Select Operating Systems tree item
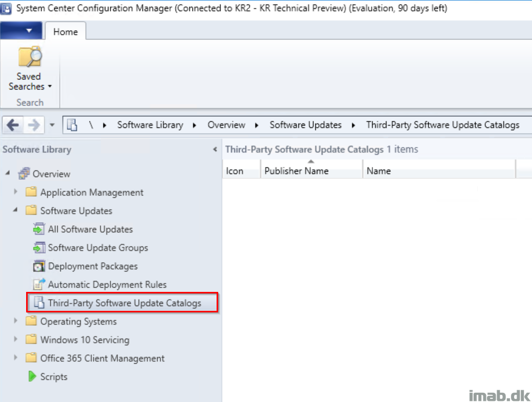 78,322
